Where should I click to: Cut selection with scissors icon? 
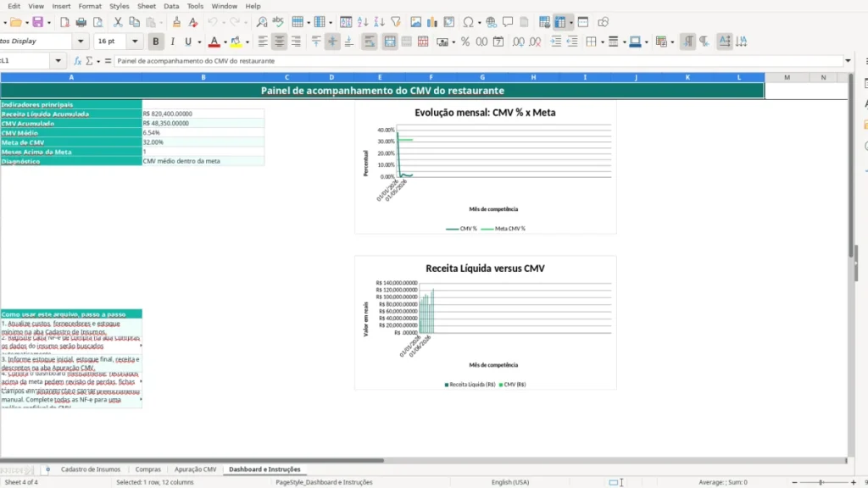pyautogui.click(x=118, y=22)
